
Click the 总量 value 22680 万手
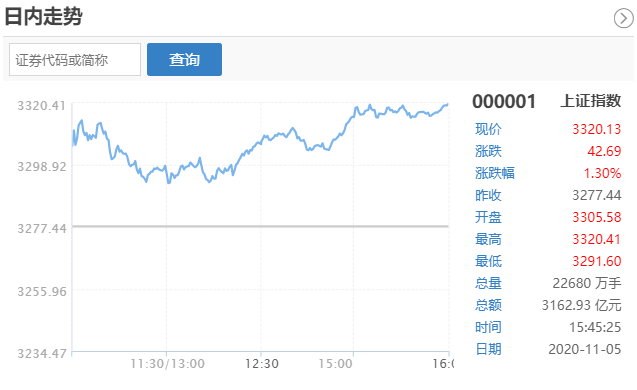(587, 283)
